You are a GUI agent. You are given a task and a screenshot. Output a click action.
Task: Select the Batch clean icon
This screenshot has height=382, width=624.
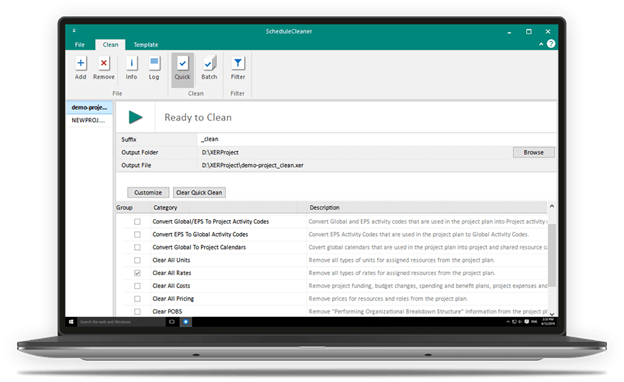coord(209,63)
